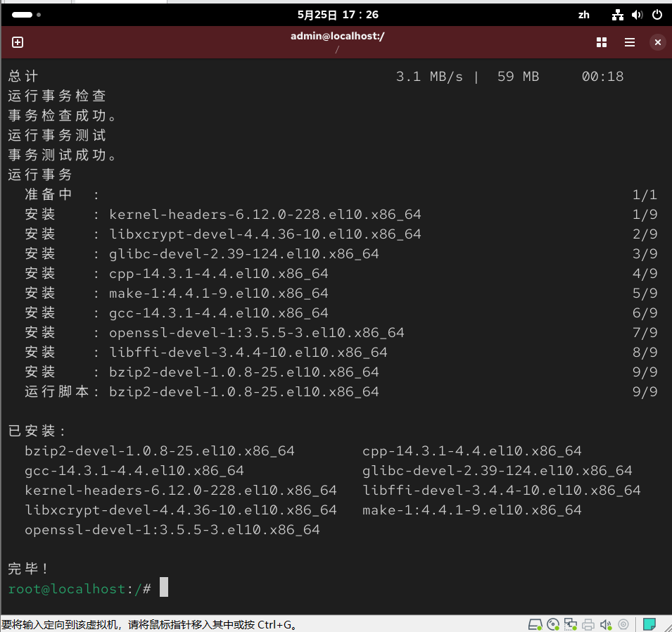
Task: Open the top bar volume icon
Action: [x=637, y=15]
